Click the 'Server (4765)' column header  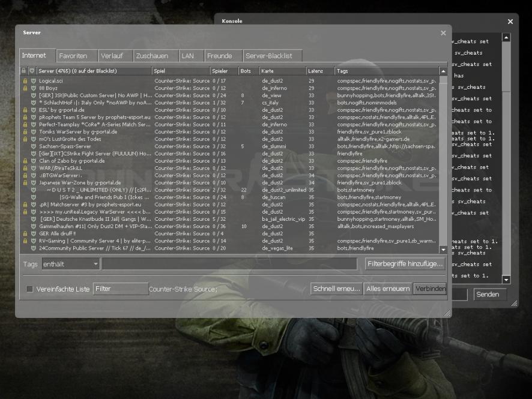94,71
